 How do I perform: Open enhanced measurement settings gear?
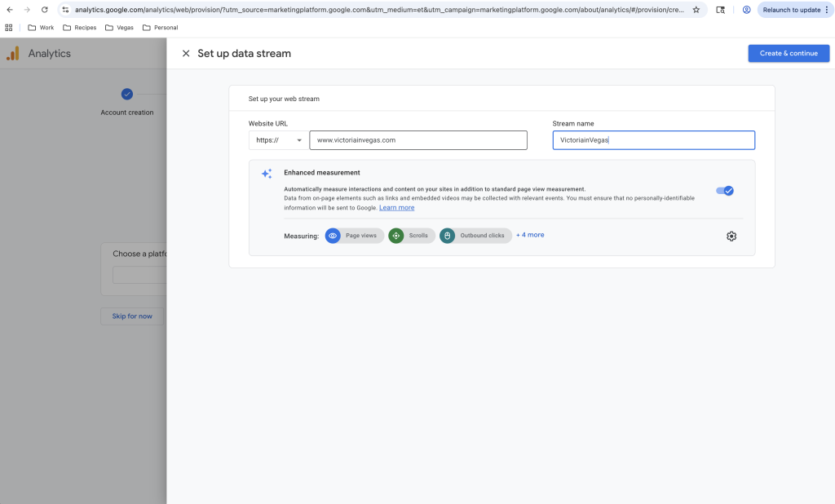point(731,237)
